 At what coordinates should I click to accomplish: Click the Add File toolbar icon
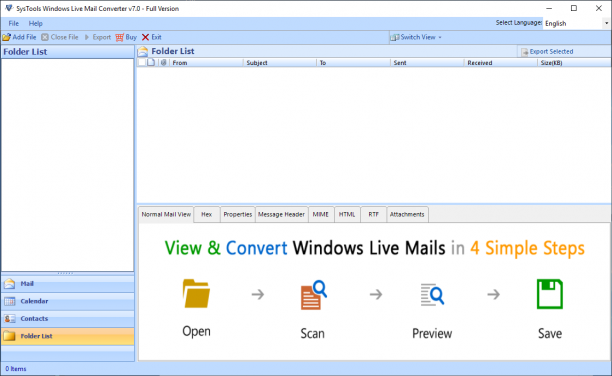click(x=6, y=37)
